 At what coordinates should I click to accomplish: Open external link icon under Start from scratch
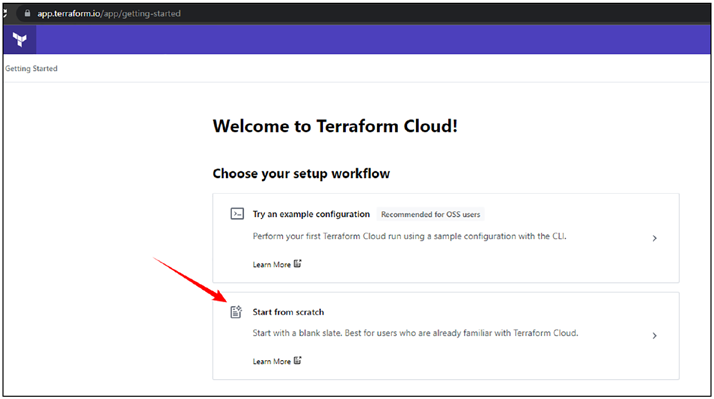click(297, 360)
